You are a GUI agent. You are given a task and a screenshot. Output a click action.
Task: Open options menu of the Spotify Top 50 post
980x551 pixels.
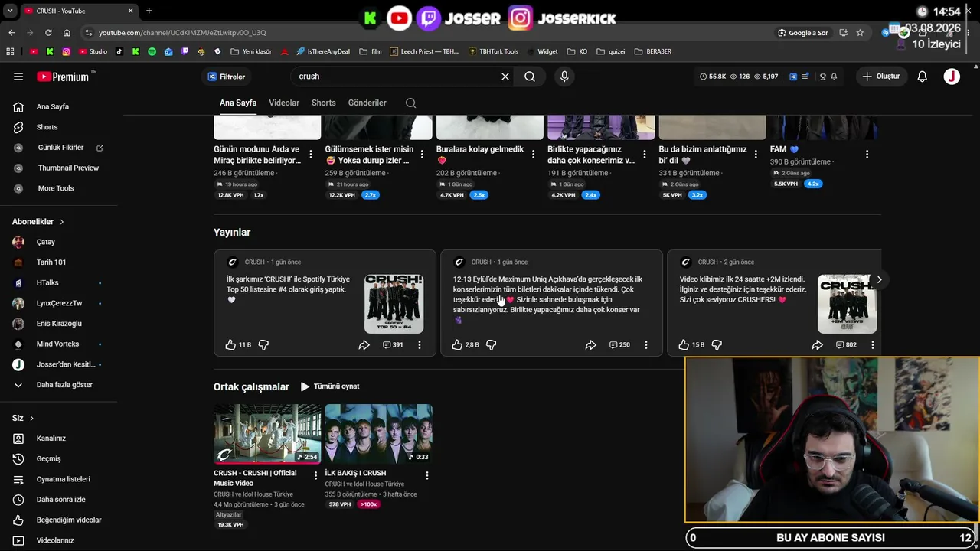(x=420, y=345)
